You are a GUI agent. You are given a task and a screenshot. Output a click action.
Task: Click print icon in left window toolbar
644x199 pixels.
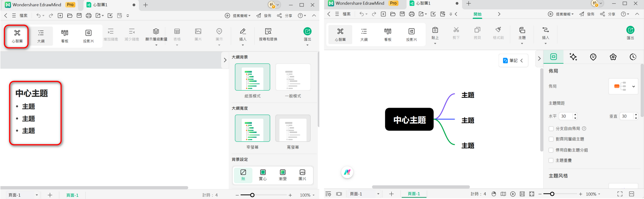click(89, 15)
